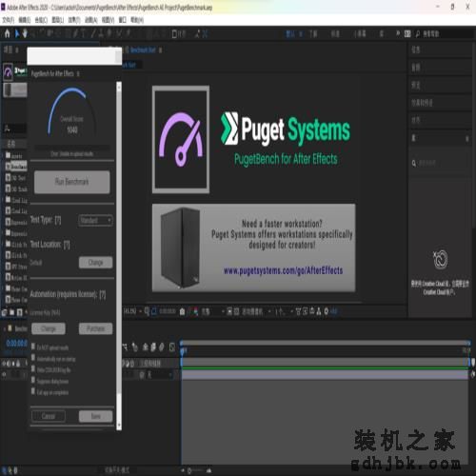Click the Change button for License Key
Image resolution: width=476 pixels, height=476 pixels.
click(49, 328)
